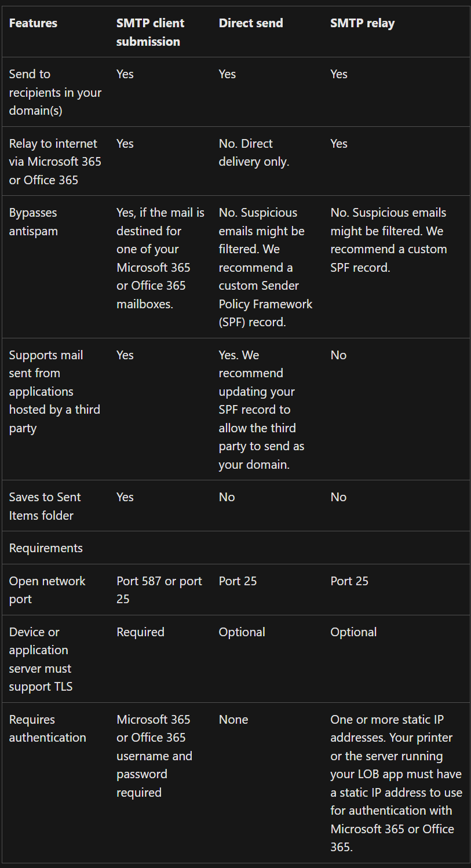471x868 pixels.
Task: Select the SMTP client submission header
Action: pos(150,32)
